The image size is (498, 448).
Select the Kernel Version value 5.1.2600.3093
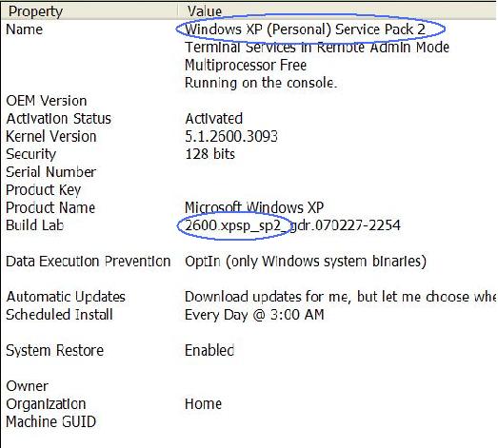point(231,136)
